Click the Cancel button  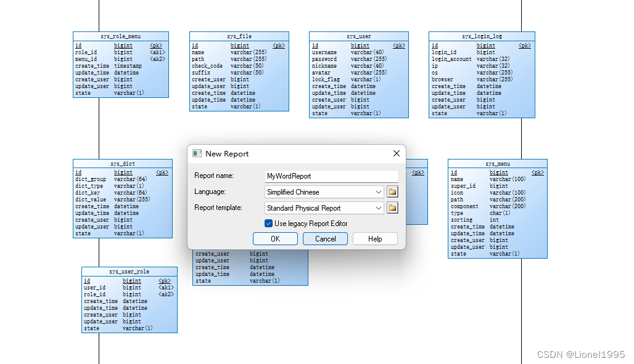(x=325, y=239)
